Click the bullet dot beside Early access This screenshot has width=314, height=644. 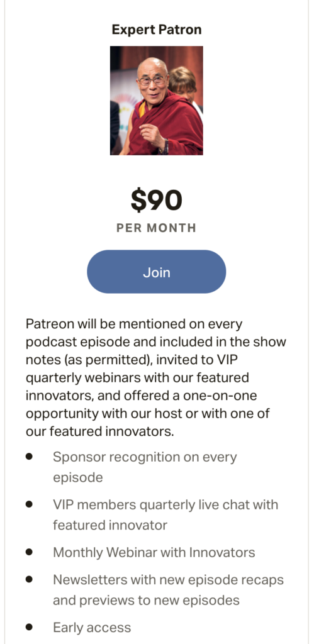click(29, 627)
